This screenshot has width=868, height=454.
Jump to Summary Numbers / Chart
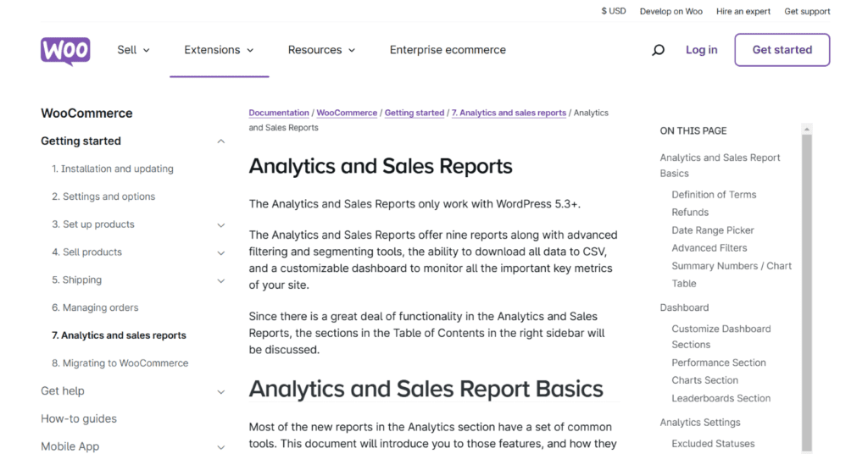click(x=732, y=266)
